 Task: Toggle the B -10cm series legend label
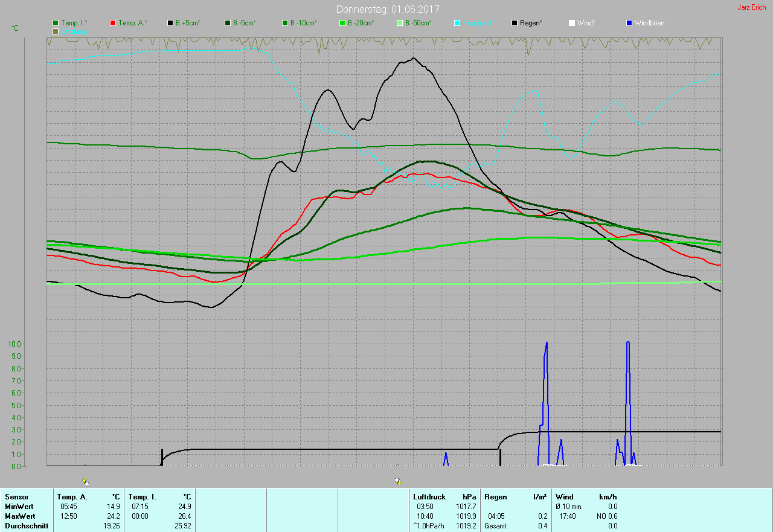click(x=303, y=23)
